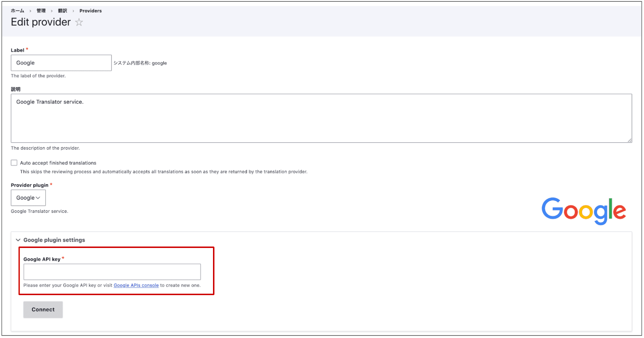Open the ホーム breadcrumb link
Screen dimensions: 644x338
18,11
